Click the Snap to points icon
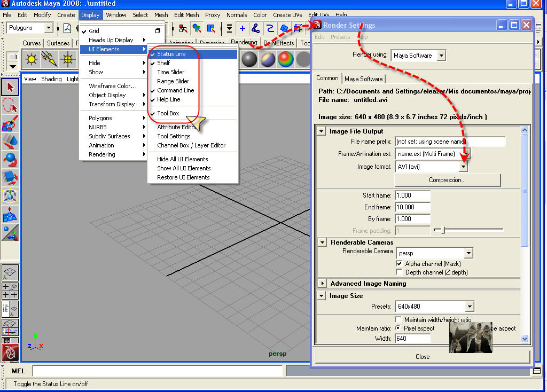The height and width of the screenshot is (392, 547). pyautogui.click(x=270, y=28)
